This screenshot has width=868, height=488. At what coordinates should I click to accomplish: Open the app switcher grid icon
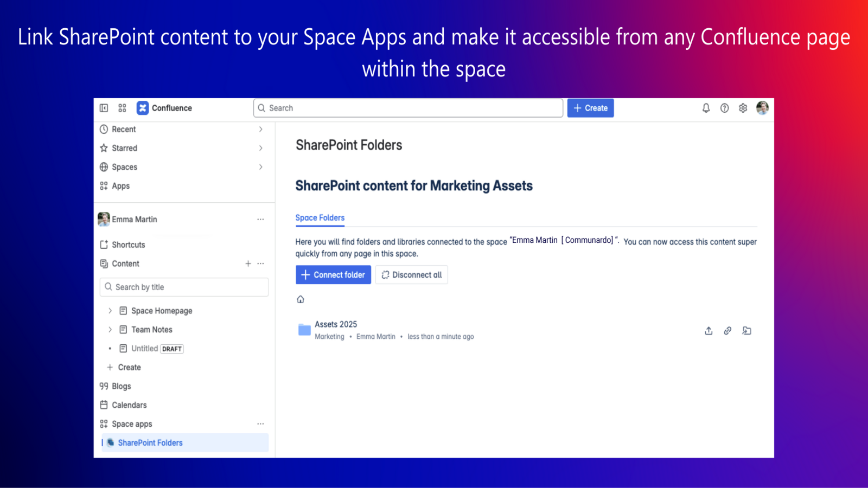pyautogui.click(x=122, y=108)
